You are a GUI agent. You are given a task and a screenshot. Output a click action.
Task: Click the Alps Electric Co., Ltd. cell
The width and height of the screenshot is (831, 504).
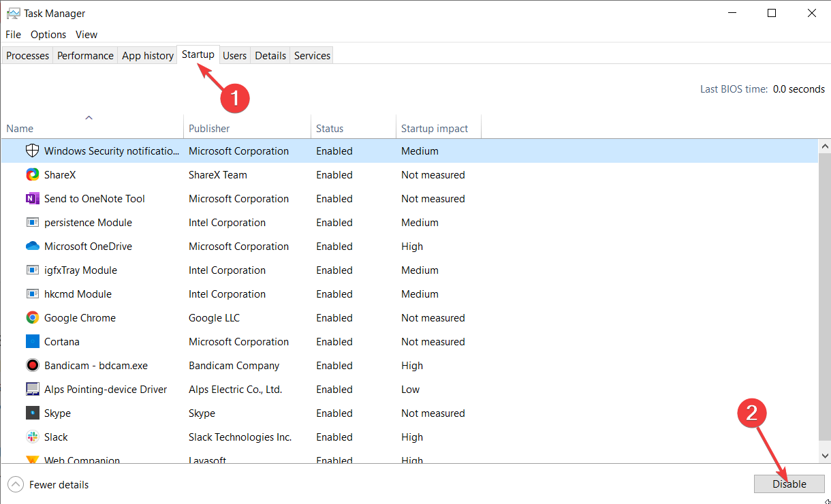click(235, 389)
